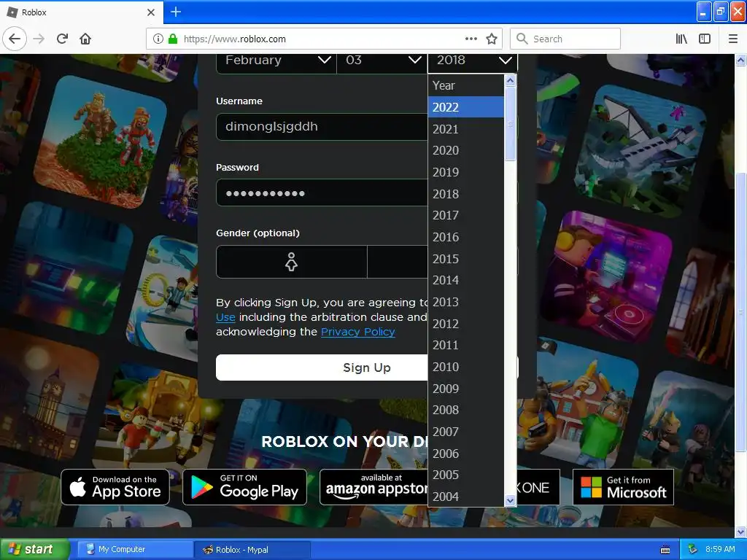Click the year list scrollbar thumb

510,124
